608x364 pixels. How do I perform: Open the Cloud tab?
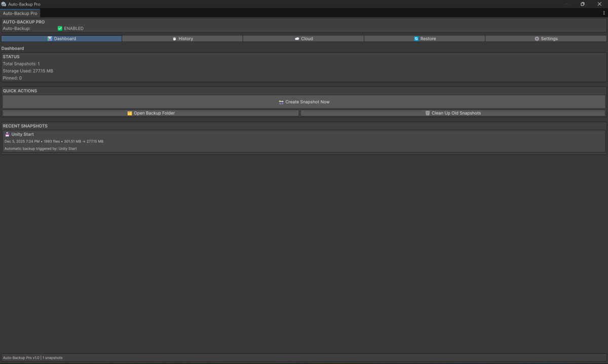[x=303, y=38]
